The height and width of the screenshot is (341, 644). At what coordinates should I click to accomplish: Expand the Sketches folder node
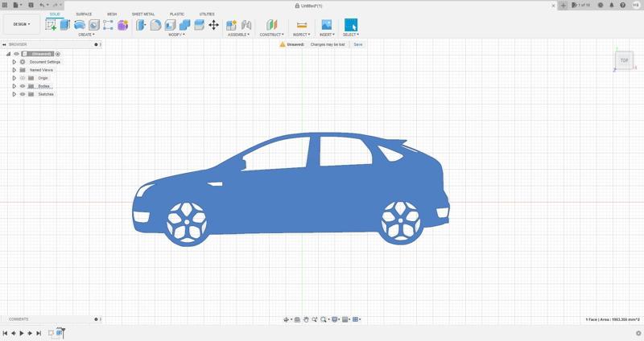pos(14,94)
